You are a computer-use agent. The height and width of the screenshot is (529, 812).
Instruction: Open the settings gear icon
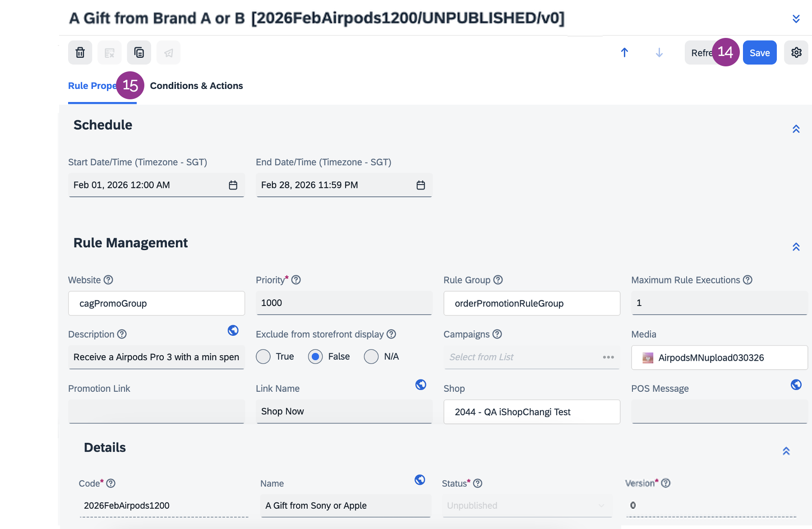coord(796,53)
